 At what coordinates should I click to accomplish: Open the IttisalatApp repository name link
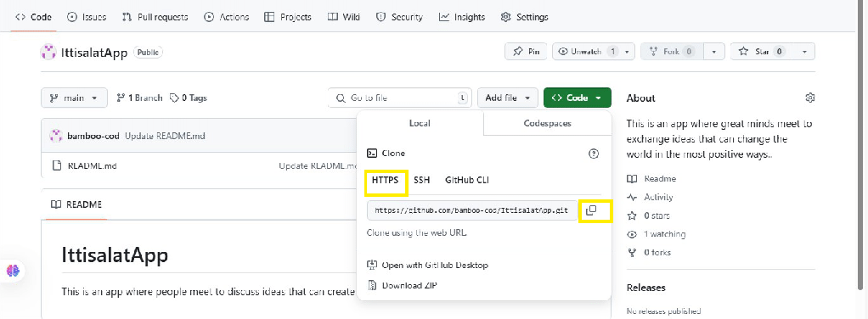click(94, 53)
